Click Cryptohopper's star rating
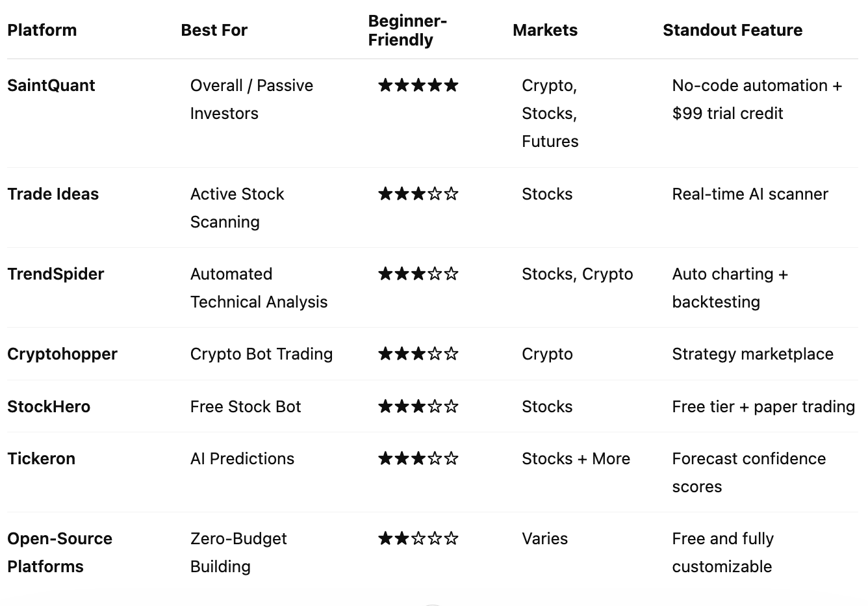The image size is (868, 606). coord(418,354)
